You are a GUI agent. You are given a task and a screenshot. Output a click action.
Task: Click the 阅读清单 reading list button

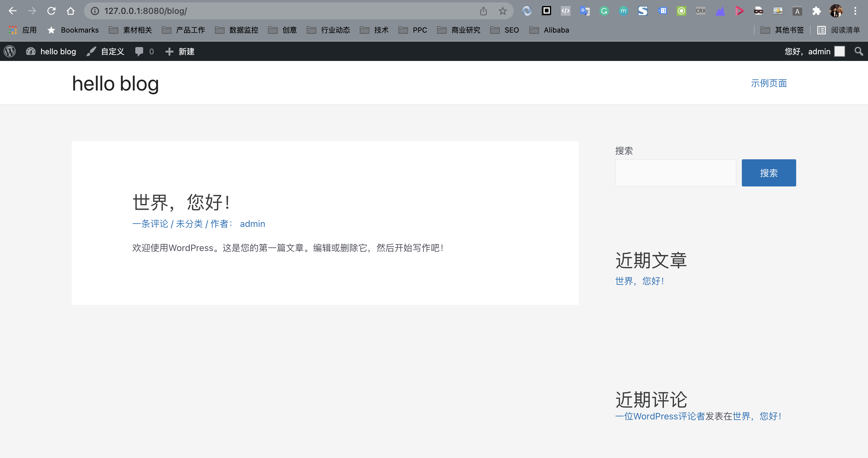coord(835,30)
